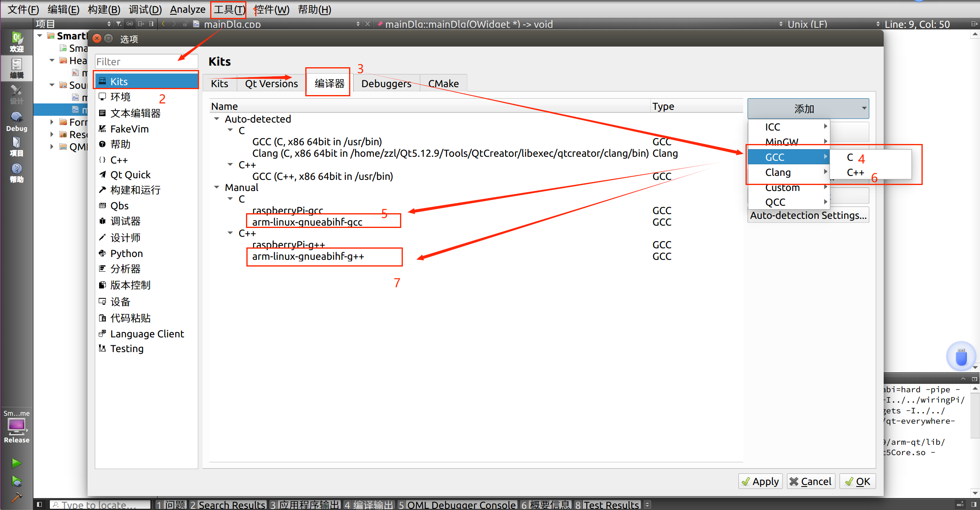Select arm-linux-gnueabihf-g++ compiler entry
Image resolution: width=980 pixels, height=510 pixels.
click(308, 257)
